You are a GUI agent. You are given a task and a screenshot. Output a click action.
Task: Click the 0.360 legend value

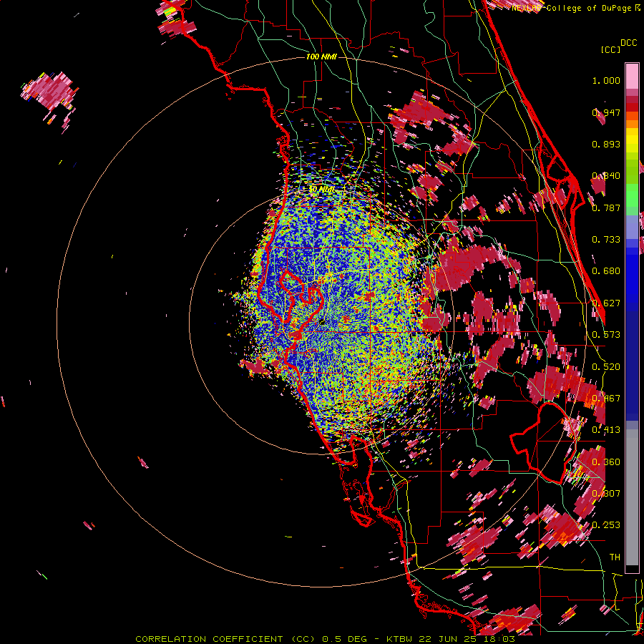click(x=606, y=462)
